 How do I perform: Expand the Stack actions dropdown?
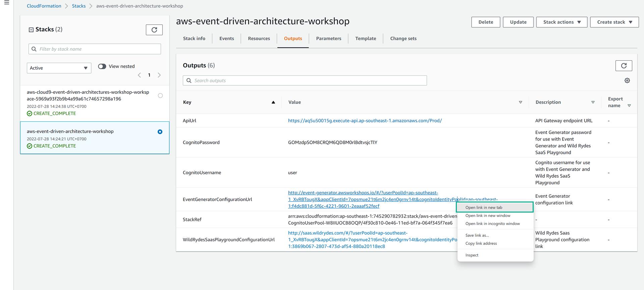[x=562, y=22]
